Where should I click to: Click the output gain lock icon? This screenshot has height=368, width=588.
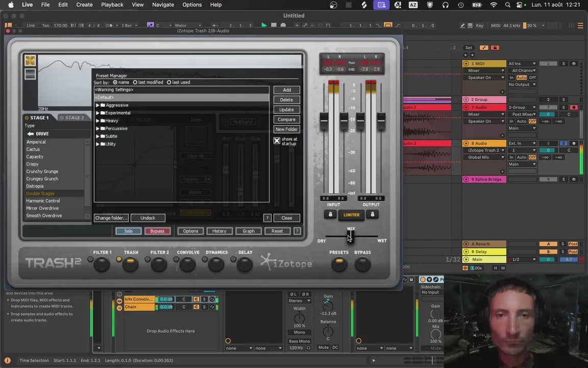372,215
